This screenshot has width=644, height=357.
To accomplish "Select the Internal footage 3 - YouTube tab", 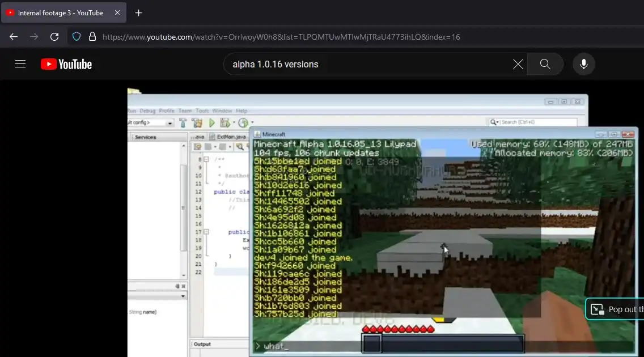I will coord(63,12).
